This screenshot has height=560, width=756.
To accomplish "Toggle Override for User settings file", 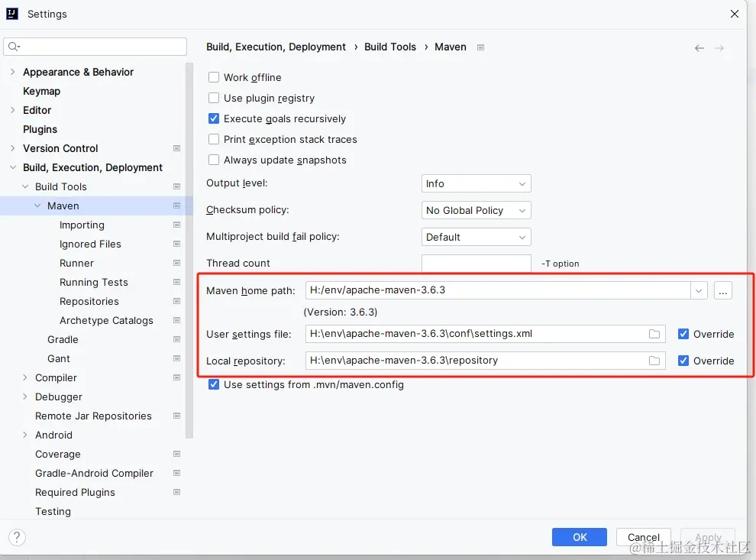I will coord(683,334).
